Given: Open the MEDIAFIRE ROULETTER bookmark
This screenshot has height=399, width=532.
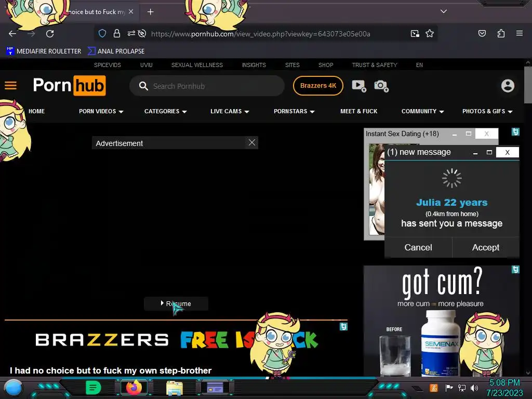Looking at the screenshot, I should point(44,51).
